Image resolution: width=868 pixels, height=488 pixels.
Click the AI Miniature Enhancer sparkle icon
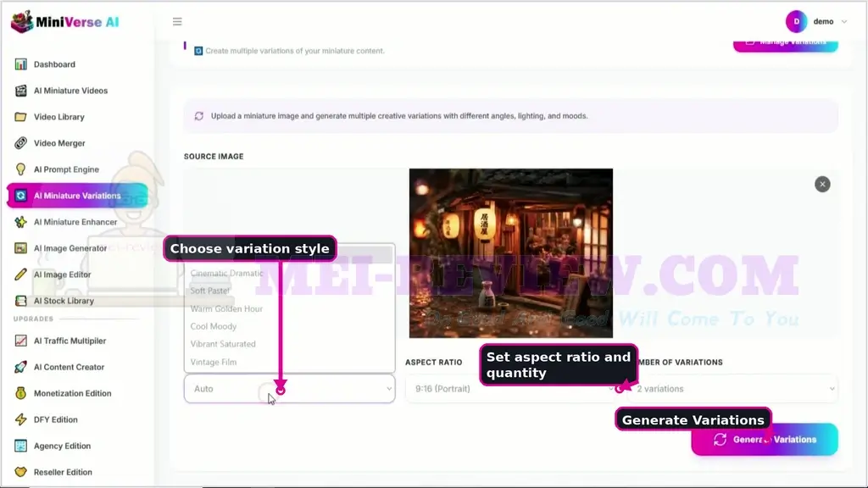click(20, 222)
